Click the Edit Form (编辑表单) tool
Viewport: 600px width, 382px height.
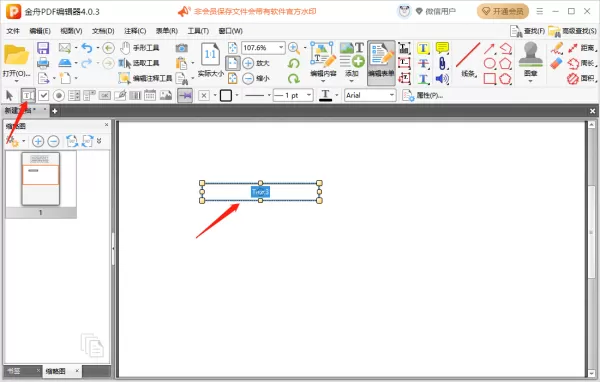tap(381, 62)
